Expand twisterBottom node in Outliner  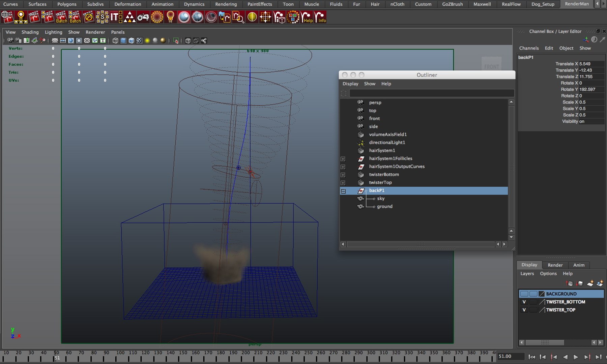[343, 175]
